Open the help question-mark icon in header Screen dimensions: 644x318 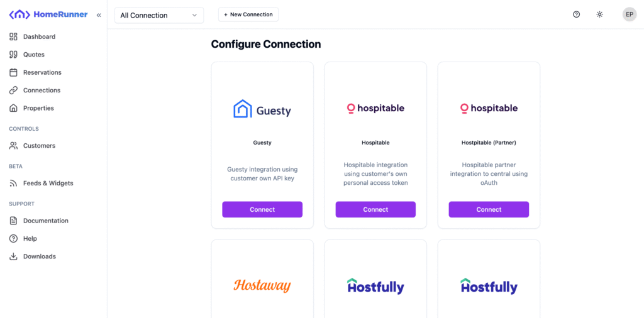pos(576,14)
